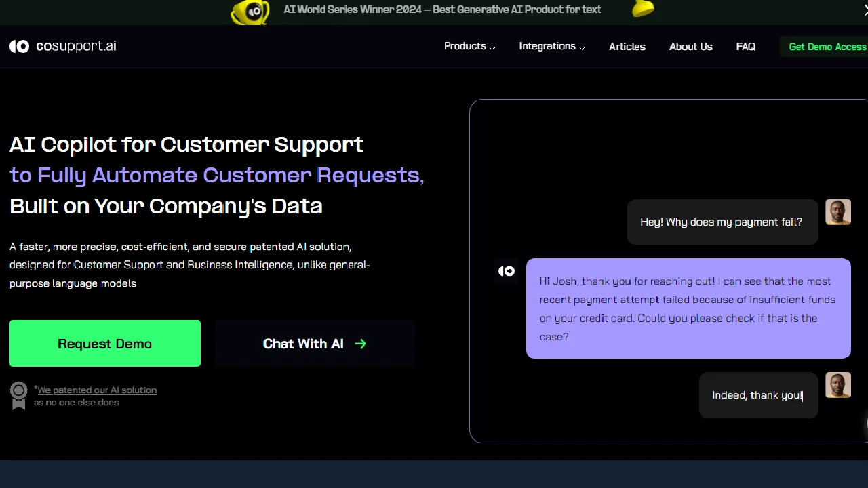Click Josh's avatar next to first message

838,212
